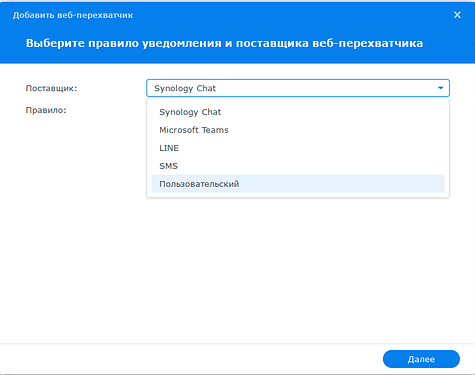Click the Поставщик: field label
The height and width of the screenshot is (375, 475).
tap(51, 88)
